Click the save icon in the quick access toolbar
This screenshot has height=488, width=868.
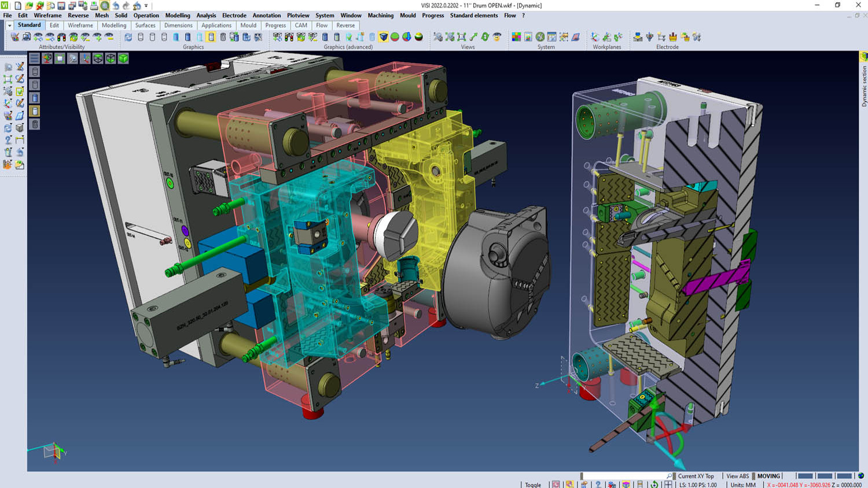(61, 6)
